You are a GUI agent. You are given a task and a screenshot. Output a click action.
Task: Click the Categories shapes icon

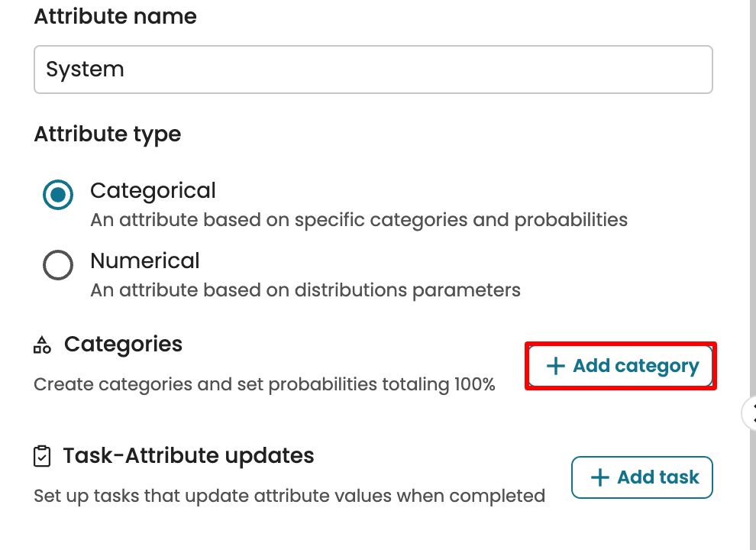42,345
